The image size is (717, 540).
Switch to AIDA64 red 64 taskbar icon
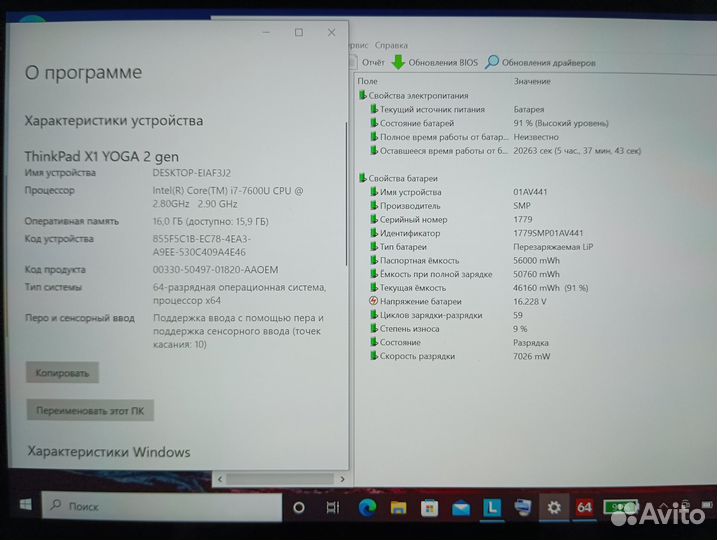(584, 507)
